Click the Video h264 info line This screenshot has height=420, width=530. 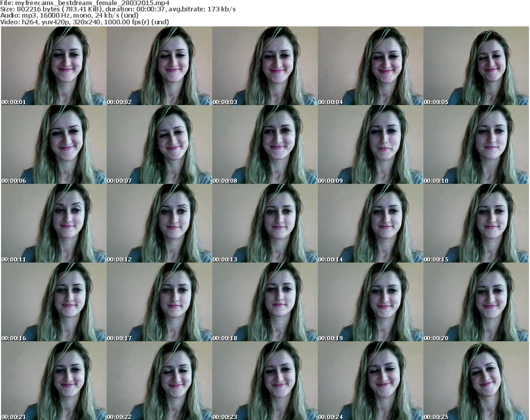84,22
